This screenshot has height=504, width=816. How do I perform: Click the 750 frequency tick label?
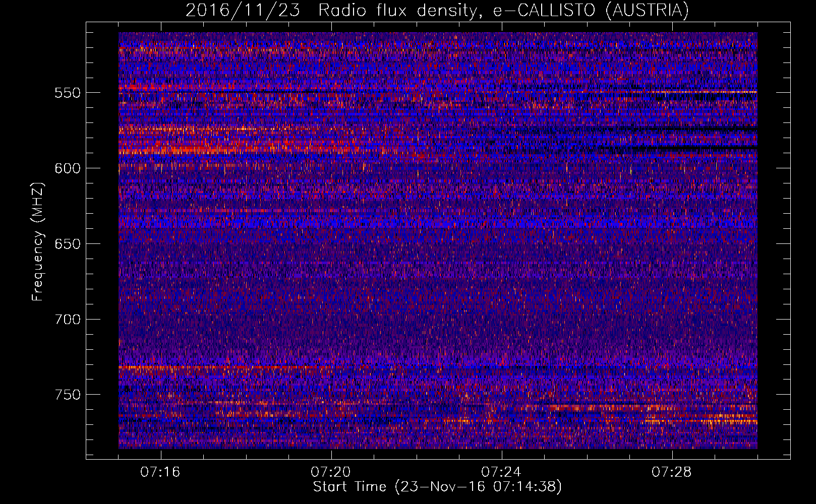pyautogui.click(x=68, y=395)
